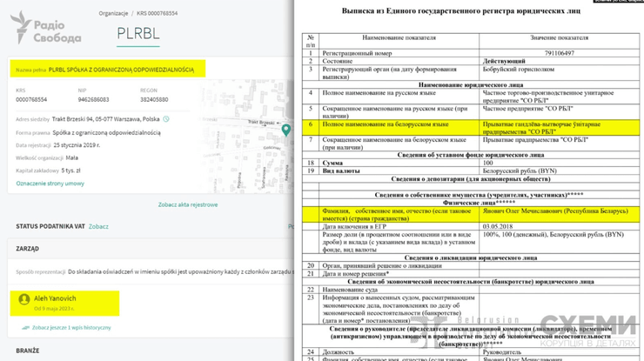
Task: Click the Aleh Yanovich person avatar icon
Action: (x=24, y=299)
